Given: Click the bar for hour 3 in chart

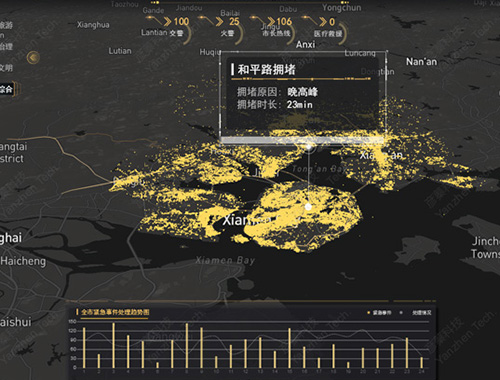Looking at the screenshot, I should pos(113,345).
